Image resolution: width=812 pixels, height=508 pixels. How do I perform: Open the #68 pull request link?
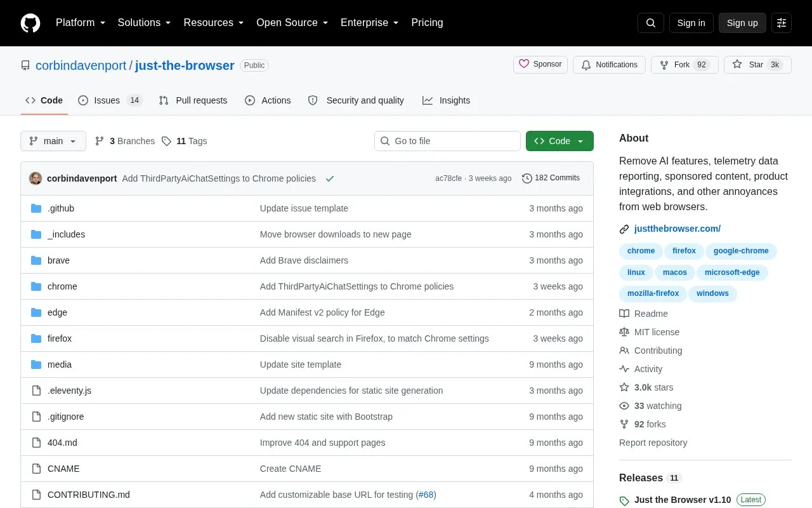[426, 495]
